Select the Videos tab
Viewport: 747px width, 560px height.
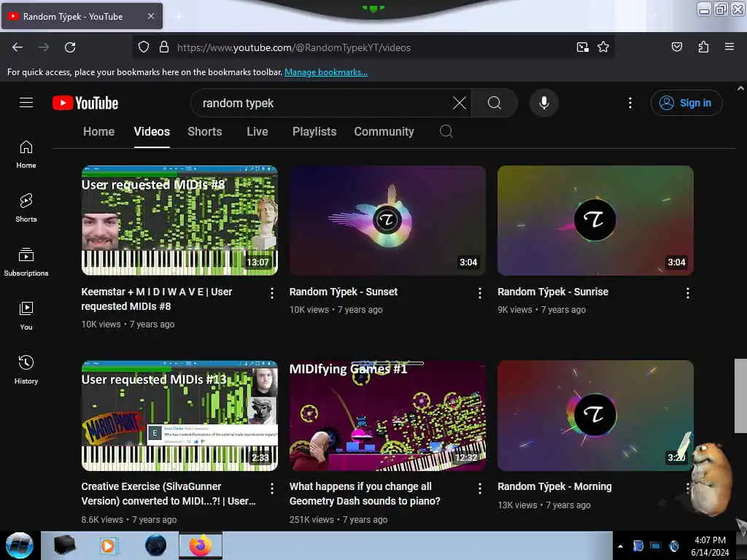click(152, 131)
